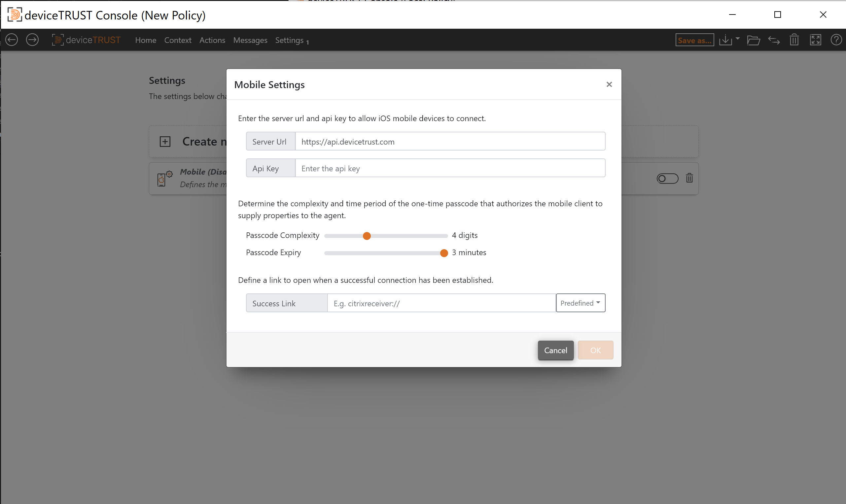Open a policy using the folder icon
Image resolution: width=846 pixels, height=504 pixels.
tap(754, 40)
